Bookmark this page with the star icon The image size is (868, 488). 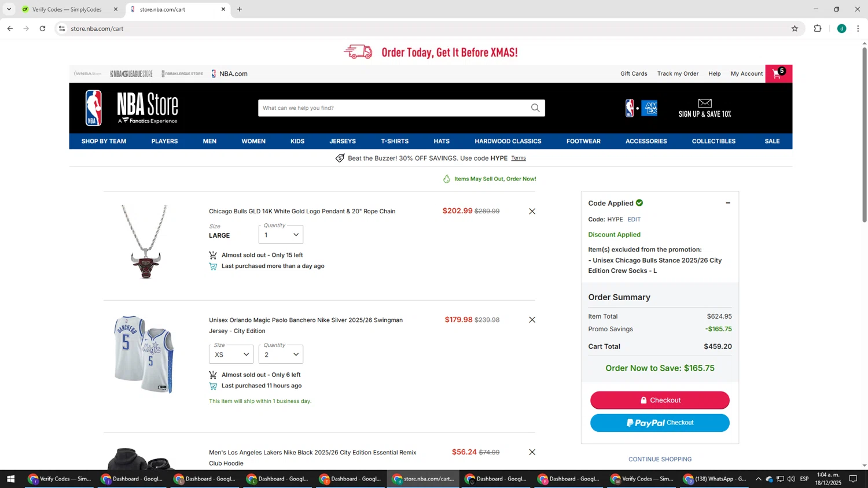click(795, 28)
